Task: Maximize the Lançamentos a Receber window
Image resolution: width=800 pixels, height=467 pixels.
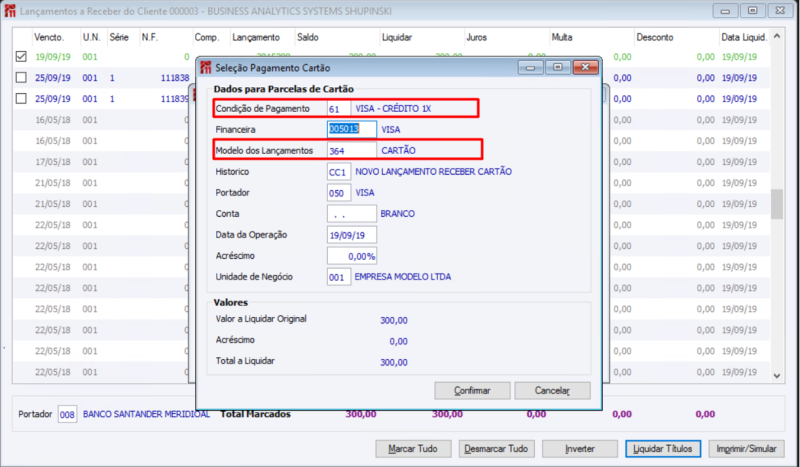Action: 753,10
